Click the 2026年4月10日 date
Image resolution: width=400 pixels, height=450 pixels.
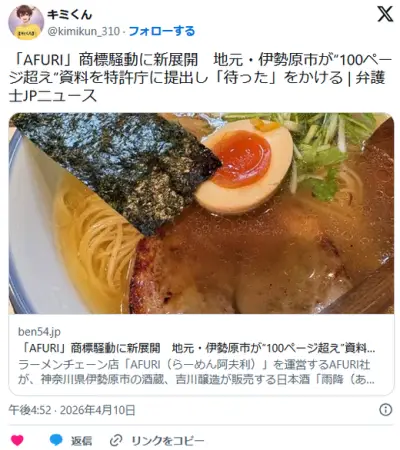[97, 410]
